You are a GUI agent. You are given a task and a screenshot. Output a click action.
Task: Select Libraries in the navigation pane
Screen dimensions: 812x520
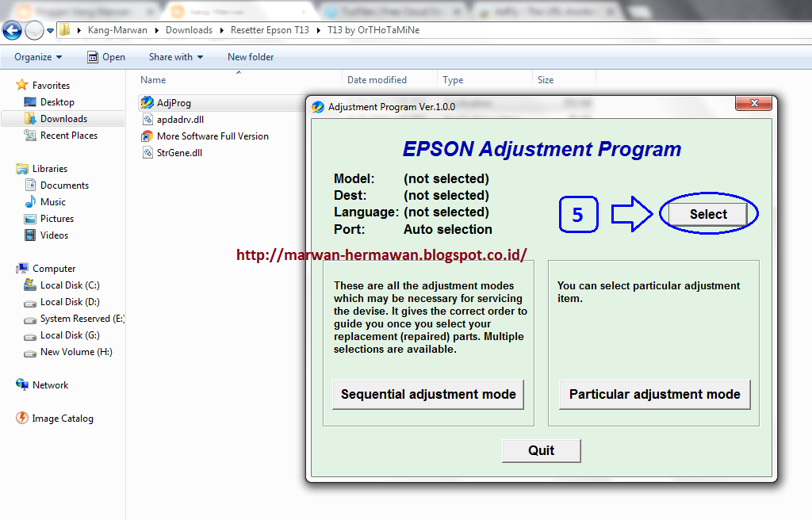[x=50, y=168]
